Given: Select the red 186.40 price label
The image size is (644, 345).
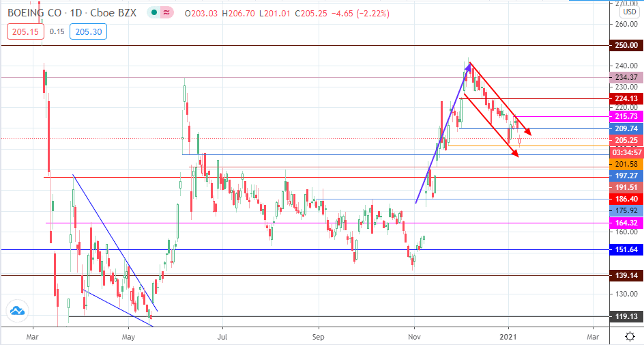Looking at the screenshot, I should tap(626, 199).
